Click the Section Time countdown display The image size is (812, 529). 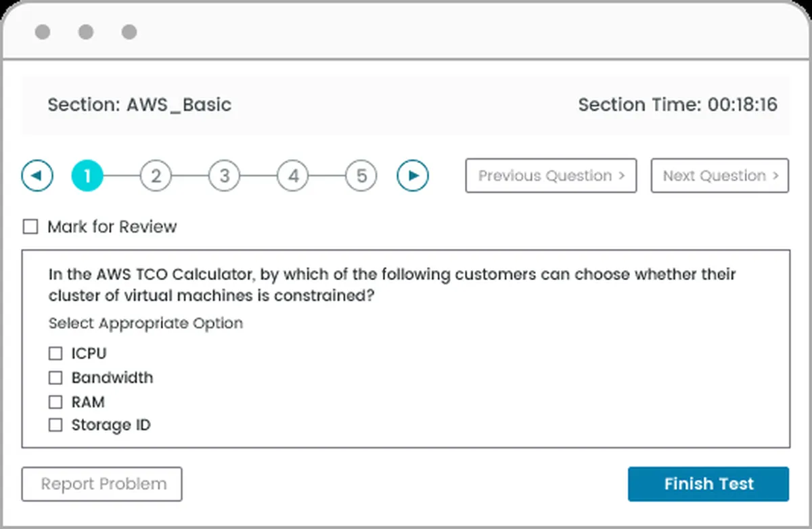(677, 105)
